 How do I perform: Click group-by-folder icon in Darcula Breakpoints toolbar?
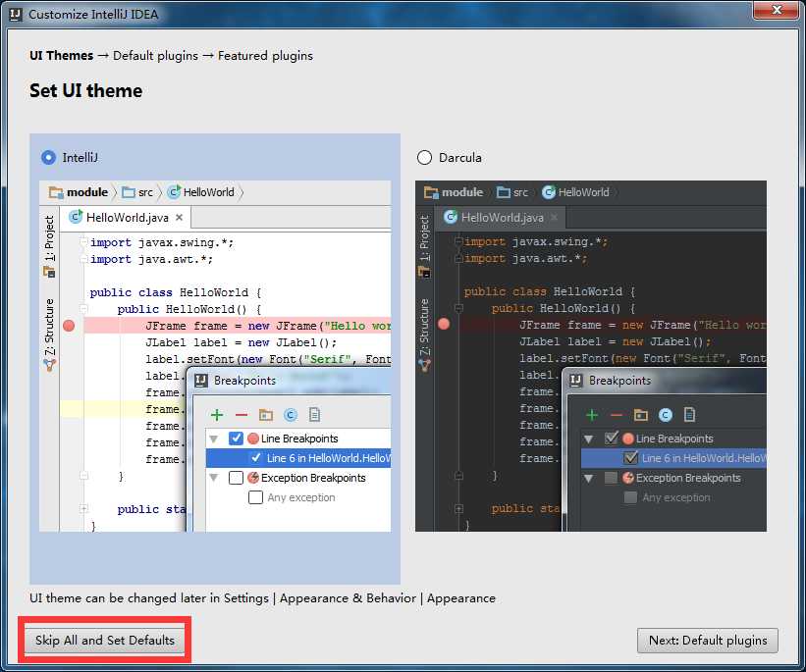pos(641,415)
